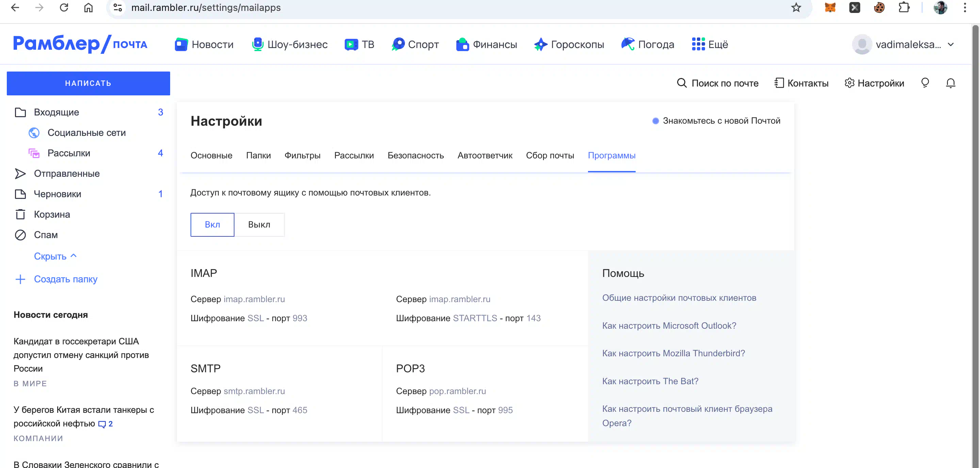This screenshot has height=468, width=980.
Task: Select the Программы tab
Action: [611, 156]
